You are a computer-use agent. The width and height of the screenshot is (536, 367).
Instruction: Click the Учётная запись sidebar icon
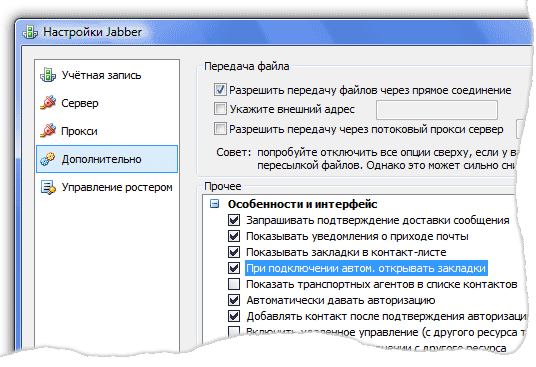pyautogui.click(x=48, y=75)
